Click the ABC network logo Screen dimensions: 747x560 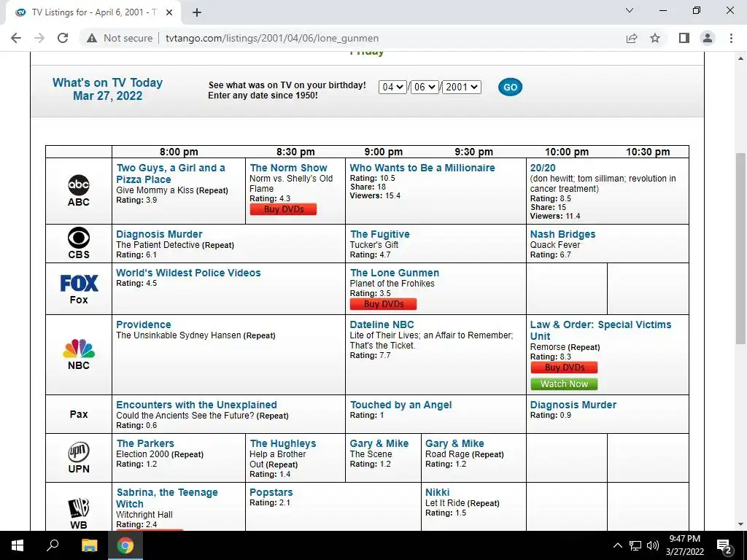79,185
